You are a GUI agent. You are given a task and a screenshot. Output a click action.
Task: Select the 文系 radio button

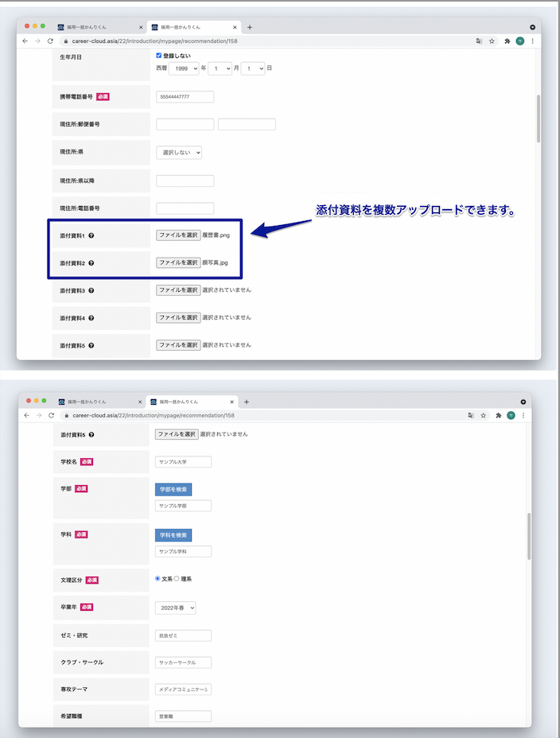click(157, 579)
